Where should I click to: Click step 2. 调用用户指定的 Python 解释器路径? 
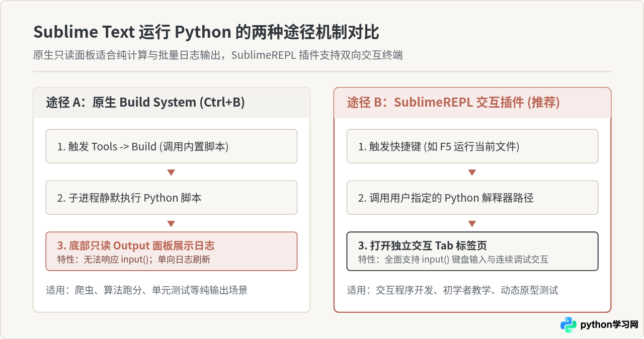[x=472, y=198]
